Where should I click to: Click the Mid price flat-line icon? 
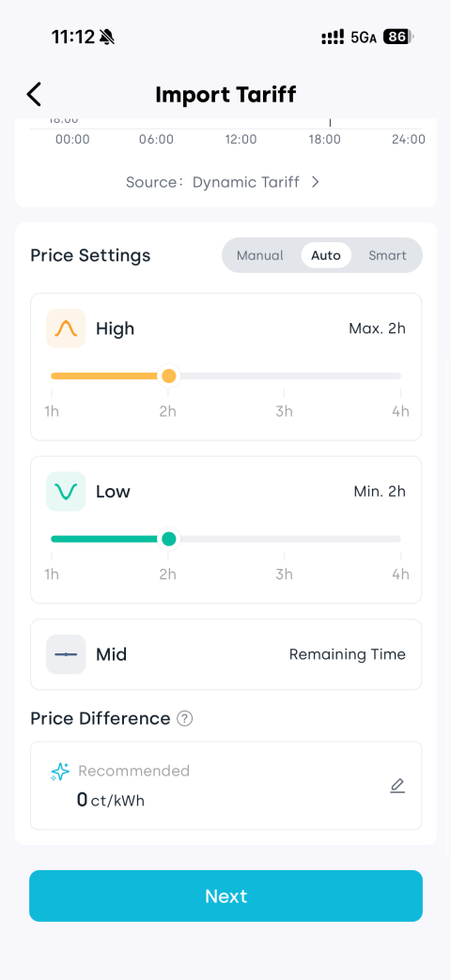tap(66, 654)
